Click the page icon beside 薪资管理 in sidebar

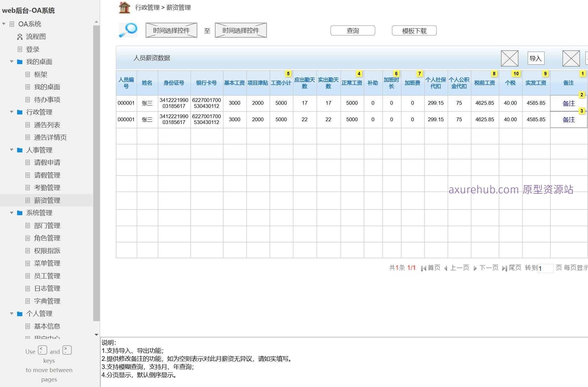click(x=28, y=200)
